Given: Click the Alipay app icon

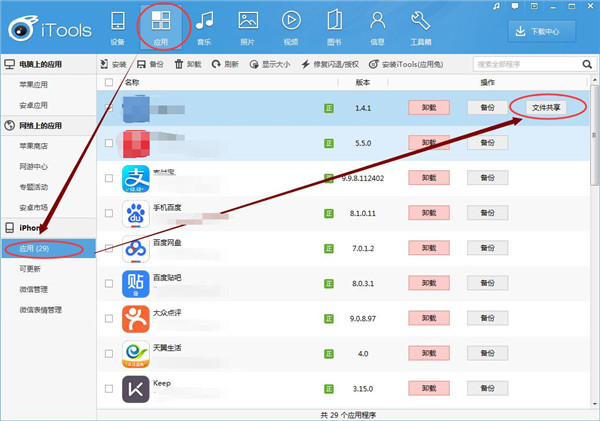Looking at the screenshot, I should pos(135,179).
